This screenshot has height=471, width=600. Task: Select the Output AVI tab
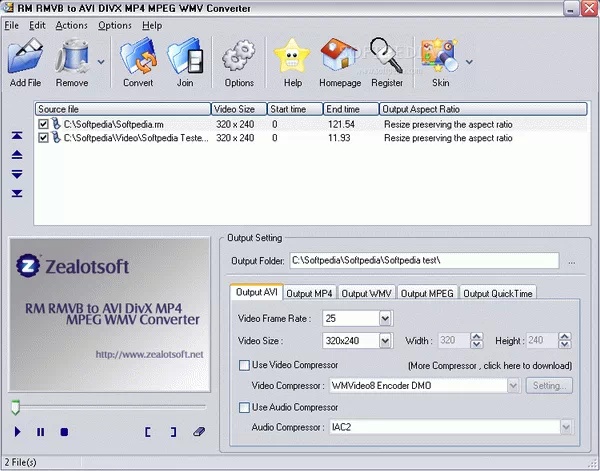coord(256,292)
